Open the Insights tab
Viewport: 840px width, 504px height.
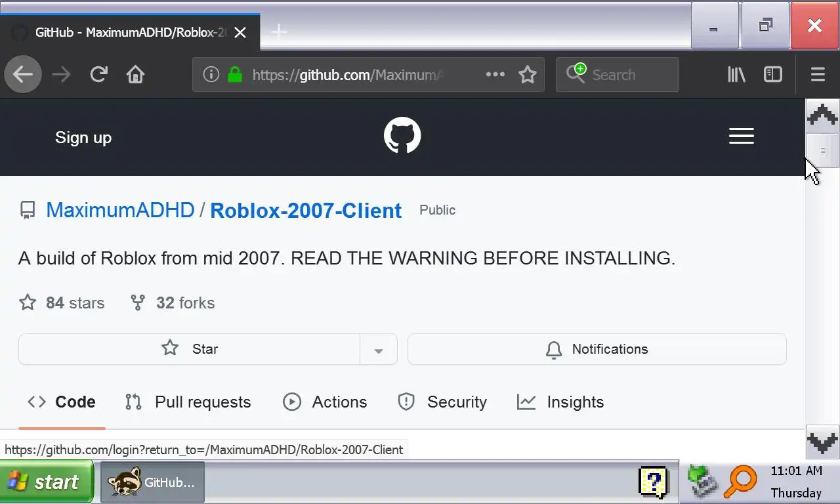pos(560,402)
